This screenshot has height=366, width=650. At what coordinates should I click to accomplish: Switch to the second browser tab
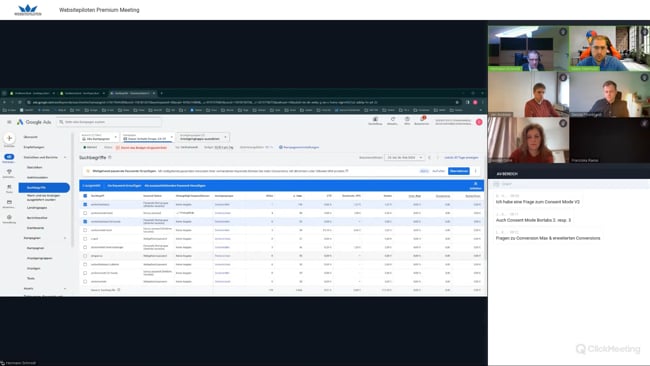point(82,93)
